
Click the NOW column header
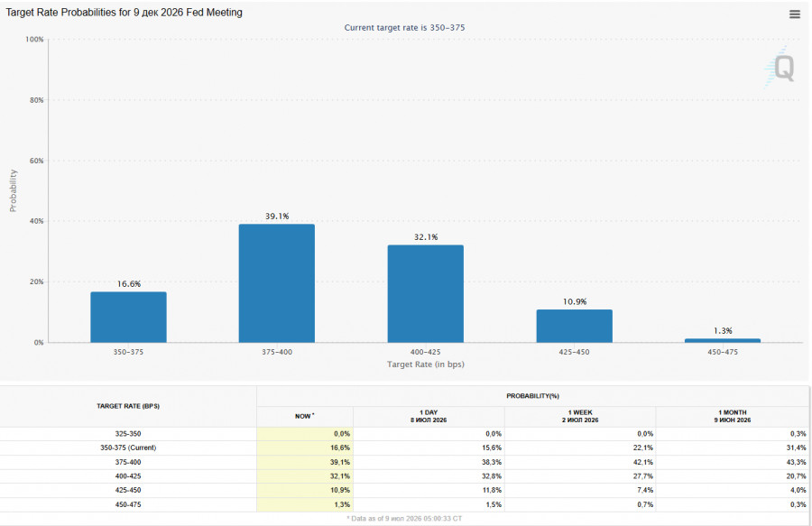click(x=305, y=416)
